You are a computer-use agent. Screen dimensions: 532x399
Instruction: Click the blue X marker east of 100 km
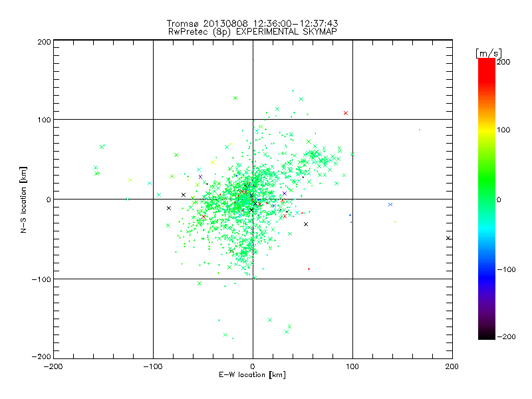coord(390,205)
